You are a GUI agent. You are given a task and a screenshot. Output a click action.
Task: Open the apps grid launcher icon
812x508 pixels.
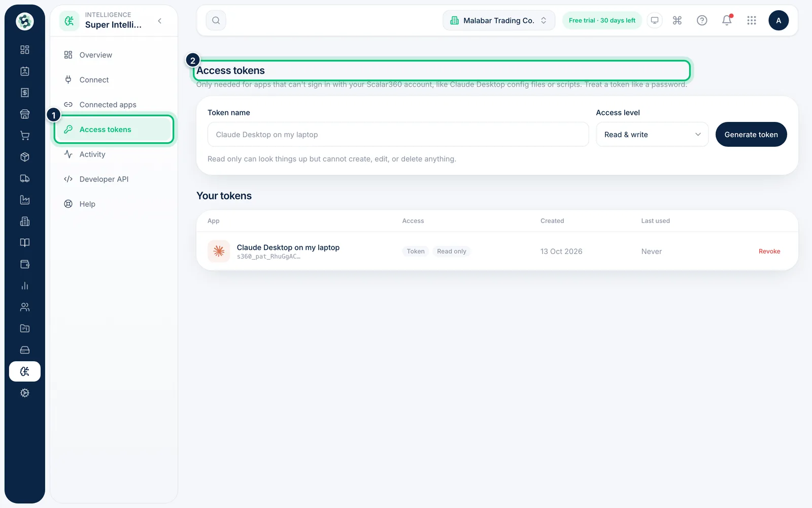(x=752, y=20)
